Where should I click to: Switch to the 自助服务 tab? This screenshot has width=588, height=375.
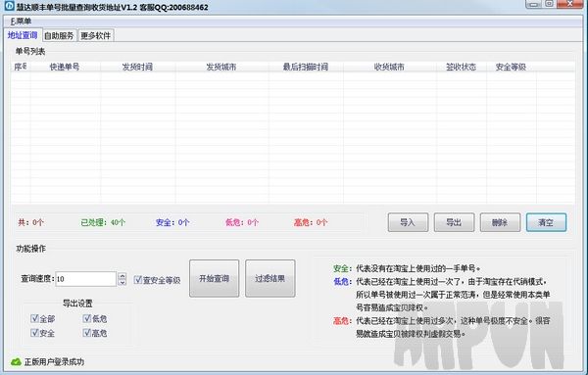[59, 35]
